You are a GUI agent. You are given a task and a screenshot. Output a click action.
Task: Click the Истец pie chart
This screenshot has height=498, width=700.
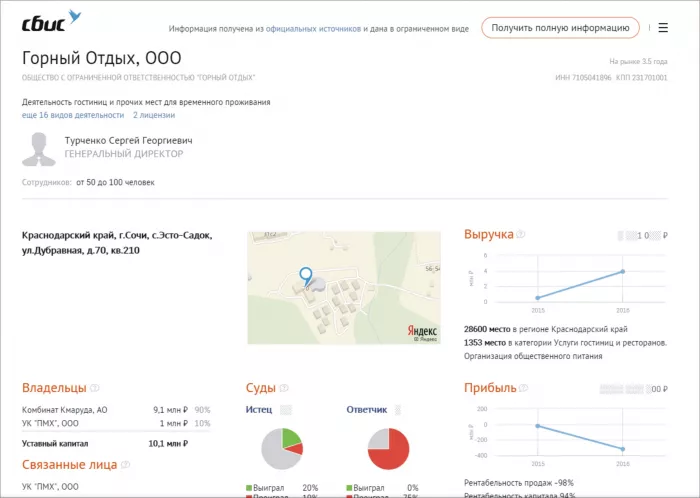(281, 448)
